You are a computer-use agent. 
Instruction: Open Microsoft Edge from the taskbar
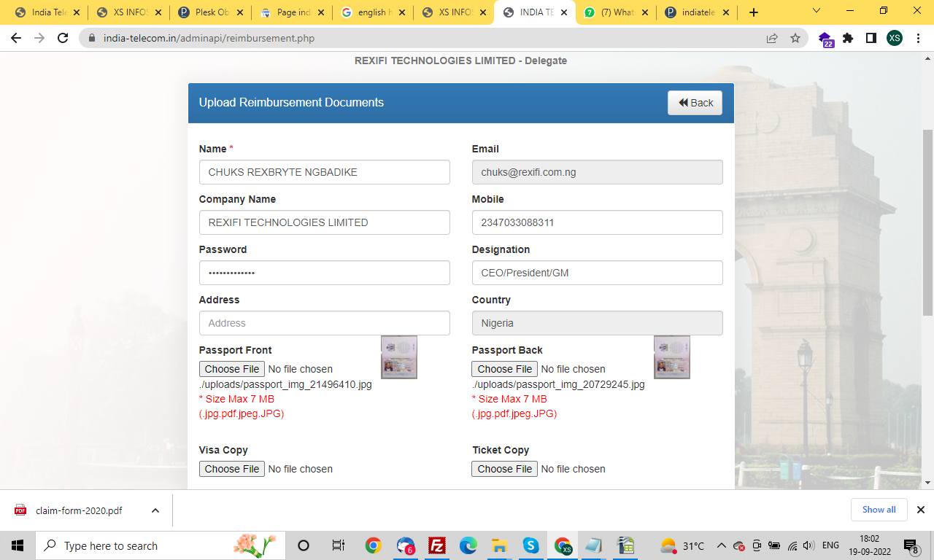coord(468,545)
